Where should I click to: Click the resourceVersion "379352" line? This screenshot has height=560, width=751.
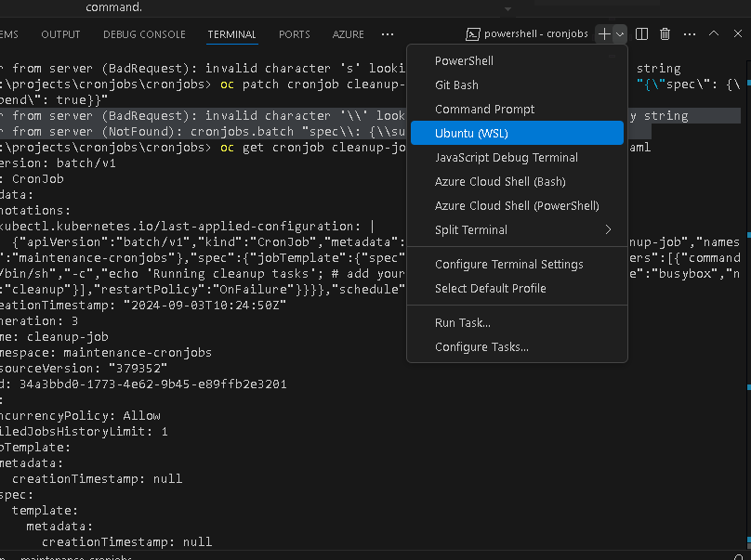84,368
